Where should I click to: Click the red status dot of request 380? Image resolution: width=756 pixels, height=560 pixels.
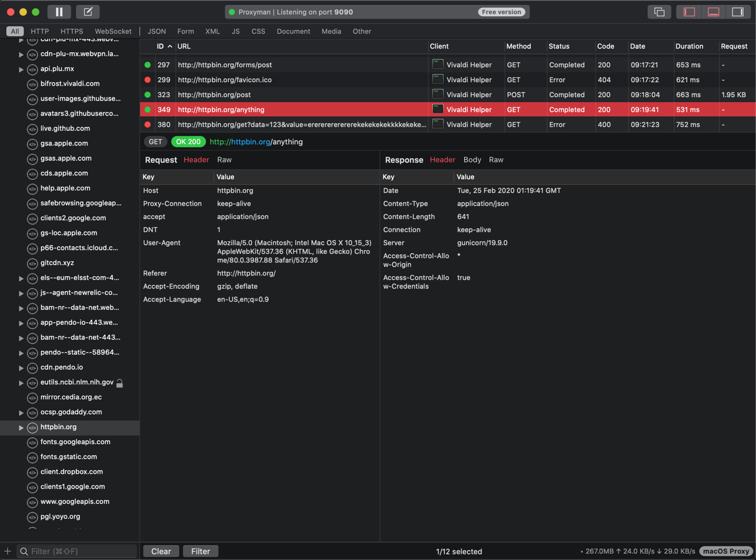click(x=147, y=124)
